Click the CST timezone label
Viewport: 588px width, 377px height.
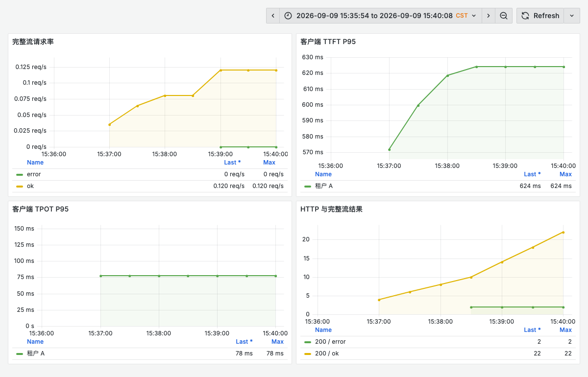(x=462, y=16)
